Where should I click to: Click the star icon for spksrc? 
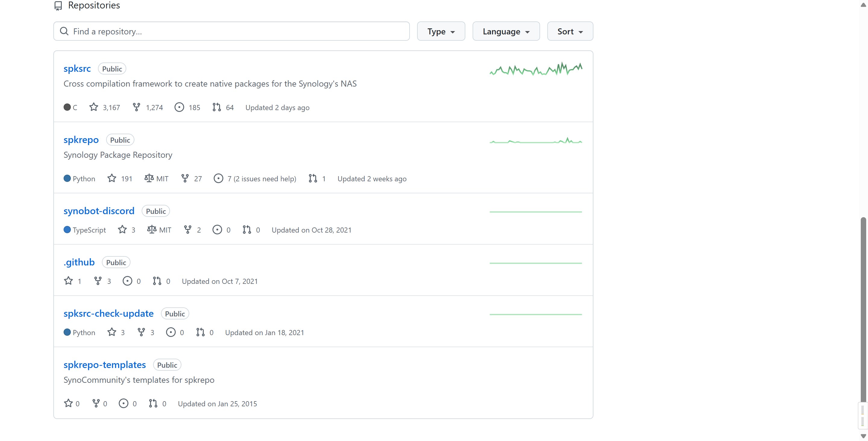pyautogui.click(x=94, y=107)
